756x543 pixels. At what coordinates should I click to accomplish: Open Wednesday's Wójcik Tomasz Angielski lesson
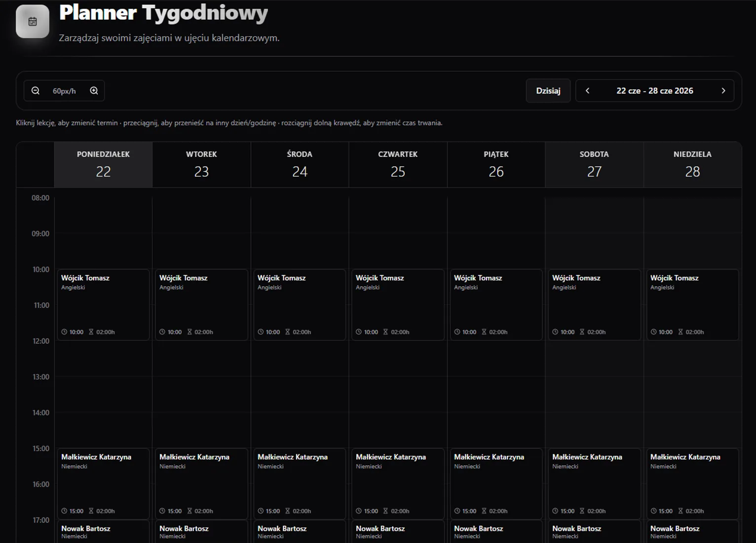coord(300,305)
